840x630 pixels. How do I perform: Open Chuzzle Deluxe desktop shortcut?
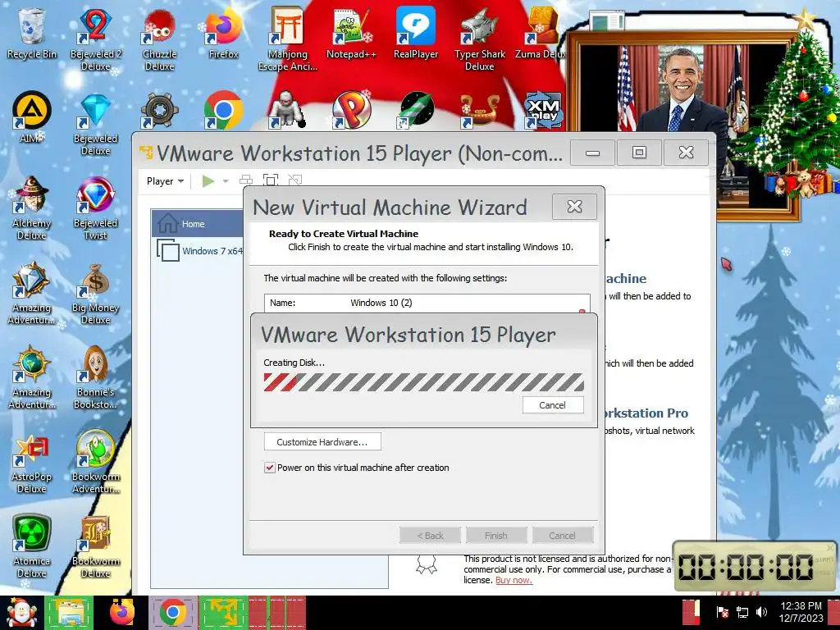(x=159, y=39)
